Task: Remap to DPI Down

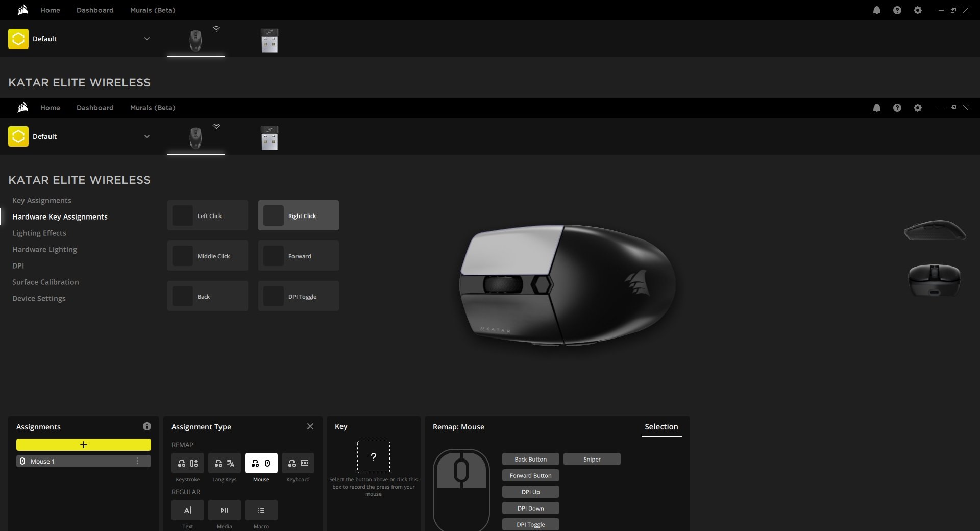Action: click(x=531, y=508)
